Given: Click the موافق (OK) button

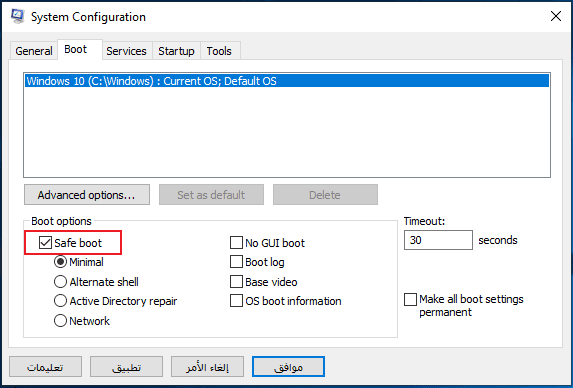Looking at the screenshot, I should tap(288, 366).
